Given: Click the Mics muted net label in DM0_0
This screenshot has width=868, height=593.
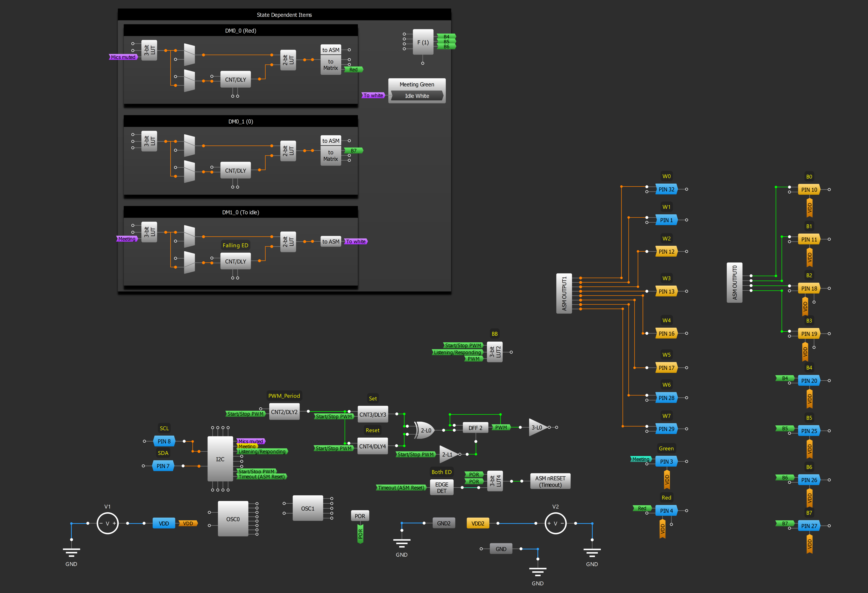Looking at the screenshot, I should [123, 57].
